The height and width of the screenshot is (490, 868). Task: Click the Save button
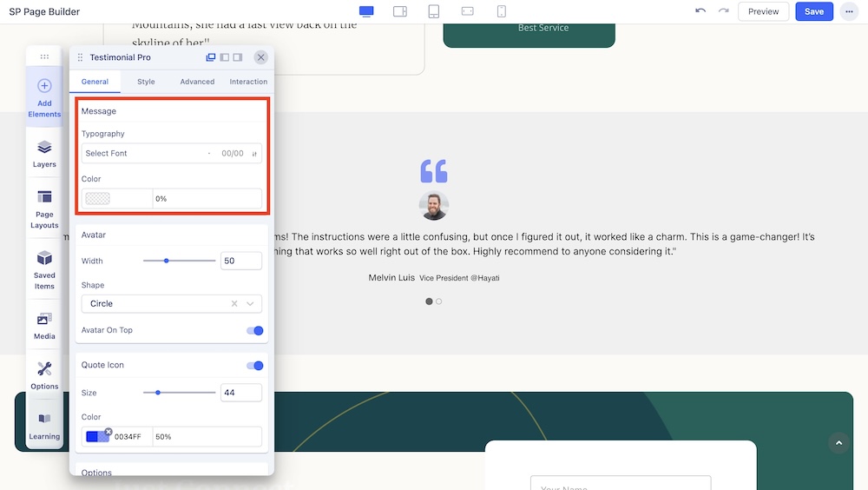point(813,11)
